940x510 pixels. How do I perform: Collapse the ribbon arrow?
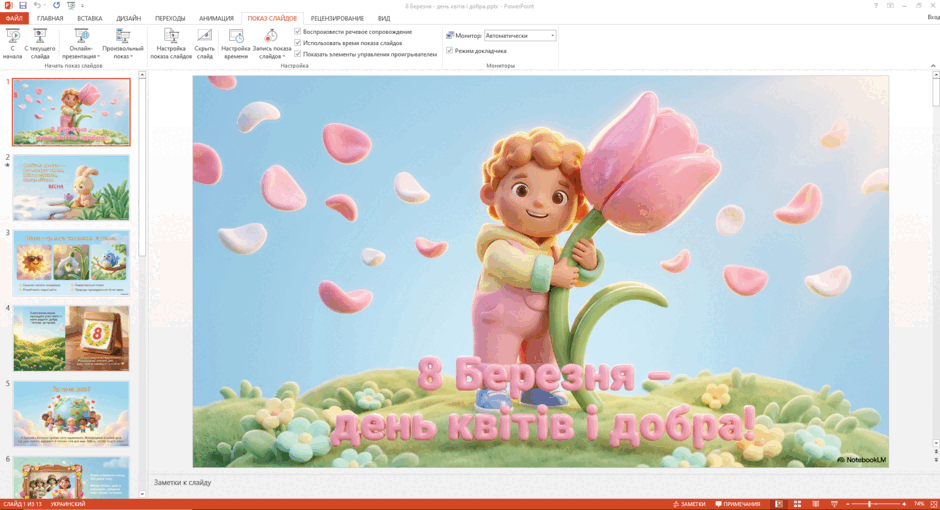click(933, 65)
